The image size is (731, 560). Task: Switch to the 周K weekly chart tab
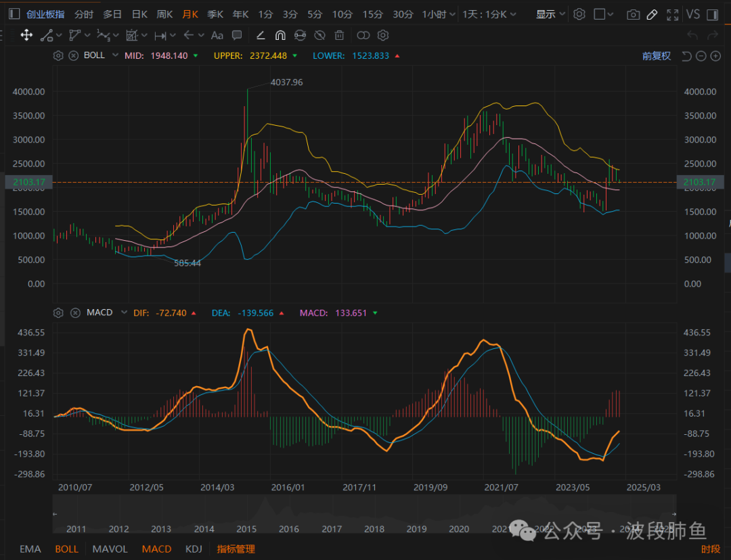pyautogui.click(x=164, y=14)
